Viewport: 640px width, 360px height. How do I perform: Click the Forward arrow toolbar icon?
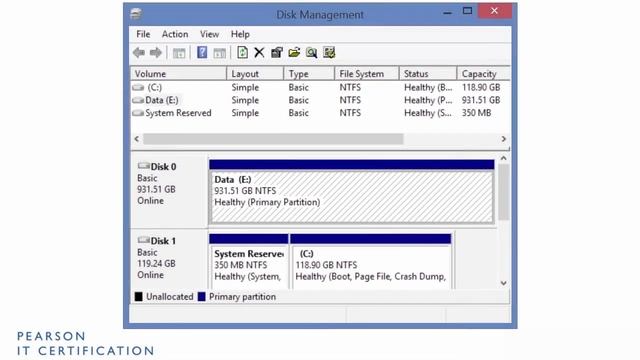tap(156, 53)
